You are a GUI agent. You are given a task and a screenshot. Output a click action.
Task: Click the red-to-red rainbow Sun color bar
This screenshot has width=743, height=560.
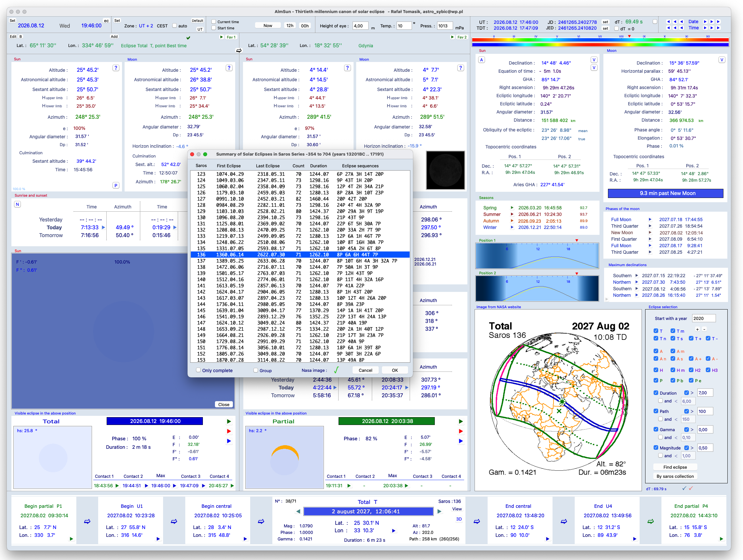(600, 40)
